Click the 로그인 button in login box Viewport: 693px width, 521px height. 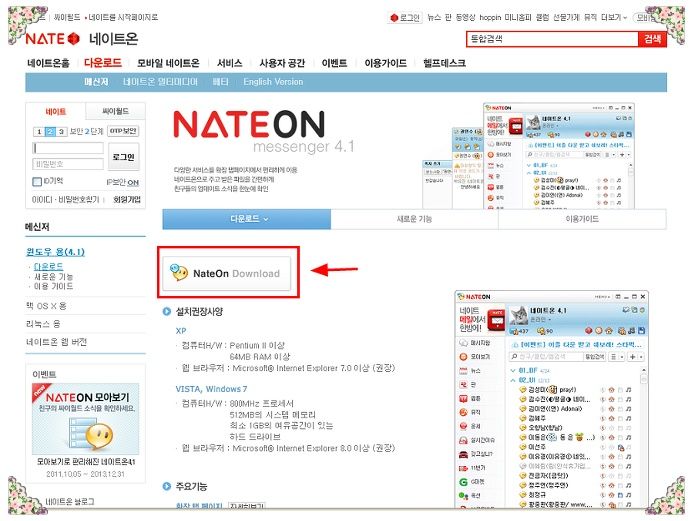coord(124,156)
